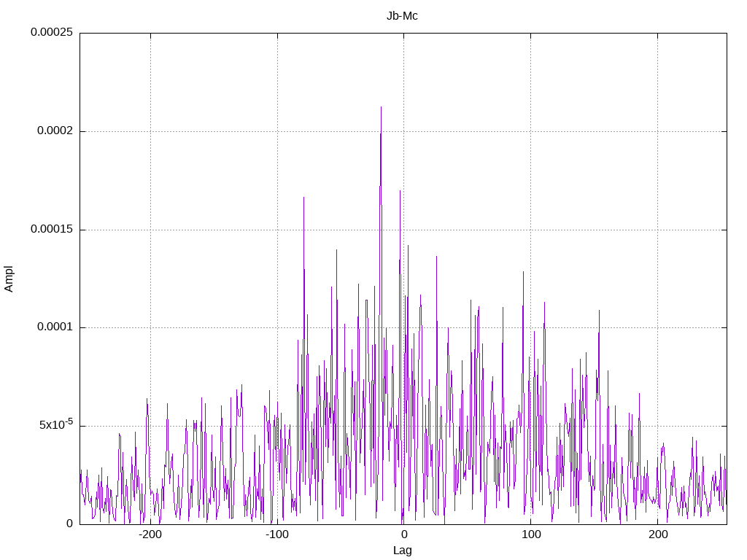Click the y-axis tick value 0.0002

tap(55, 131)
